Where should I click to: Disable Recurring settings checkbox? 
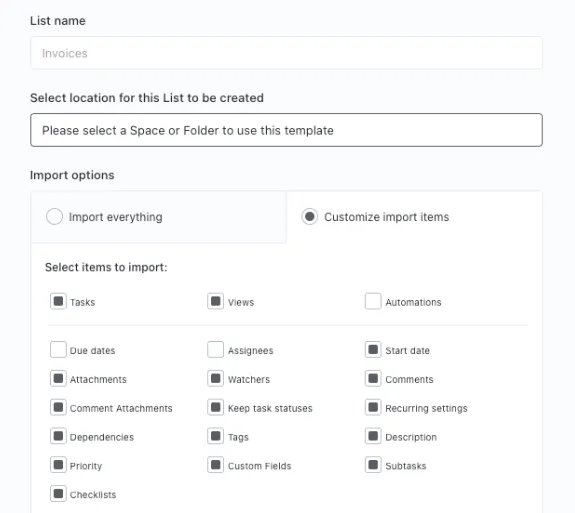[x=373, y=407]
